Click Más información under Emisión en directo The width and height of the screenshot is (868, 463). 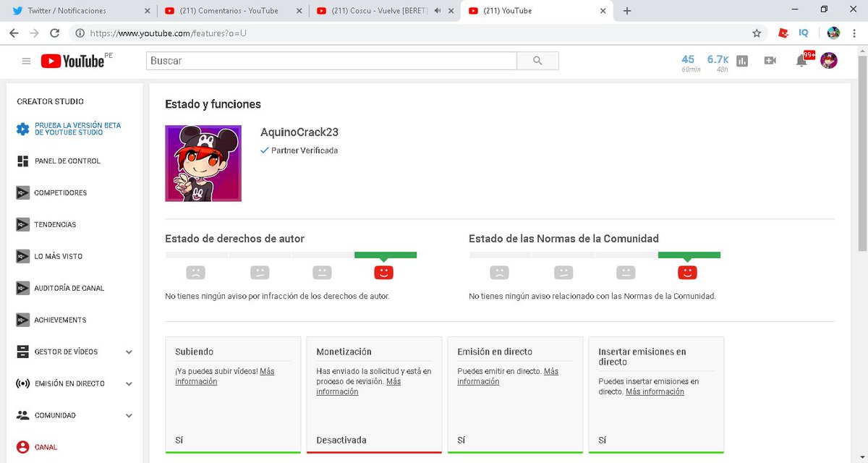click(509, 376)
